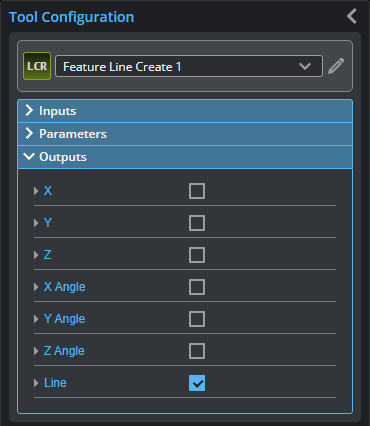Click the Y Angle output label

coord(64,319)
